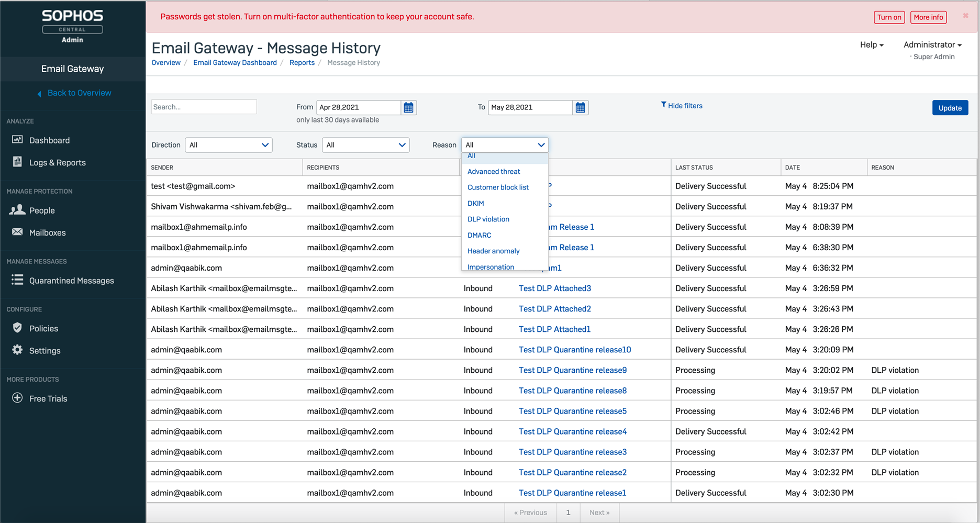Open message Test DLP Attached3
Viewport: 980px width, 523px height.
[554, 288]
